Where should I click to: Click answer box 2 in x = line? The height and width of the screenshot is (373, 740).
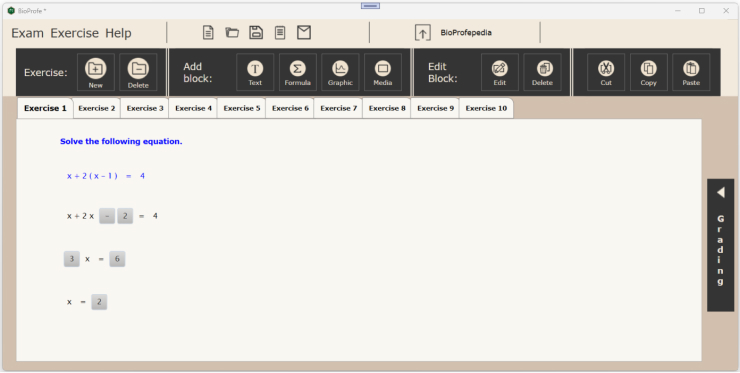tap(99, 302)
